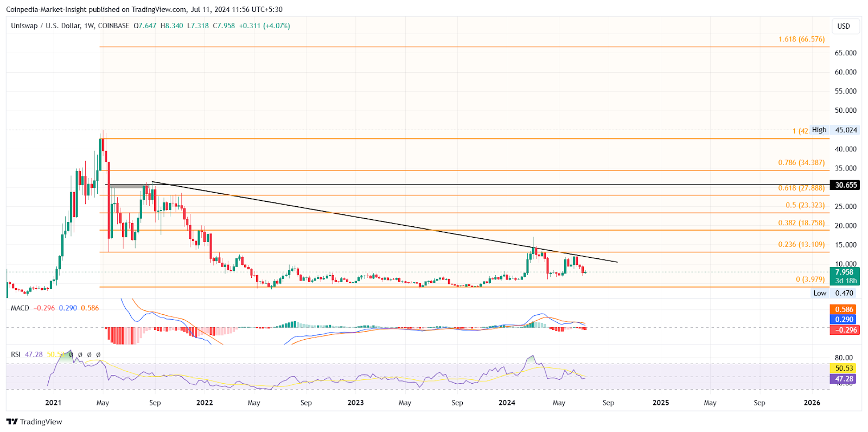This screenshot has width=868, height=432.
Task: Click the 0.5 (23.323) Fibonacci label
Action: 805,205
